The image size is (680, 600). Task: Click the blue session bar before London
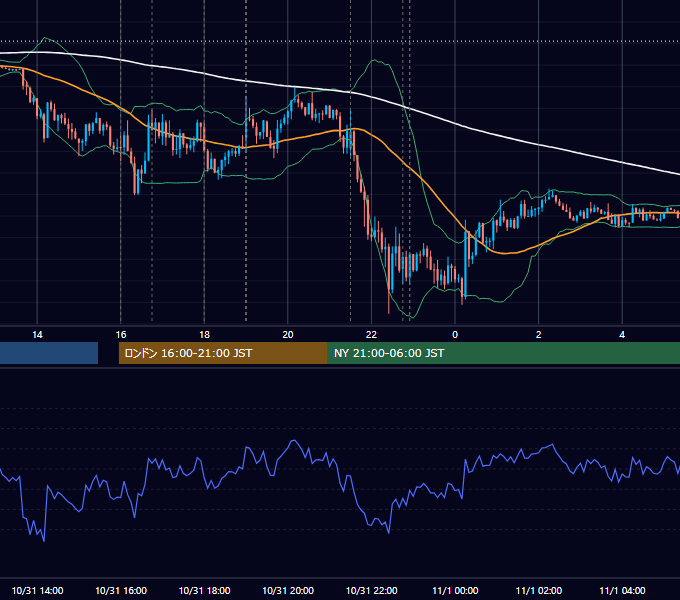(x=49, y=353)
